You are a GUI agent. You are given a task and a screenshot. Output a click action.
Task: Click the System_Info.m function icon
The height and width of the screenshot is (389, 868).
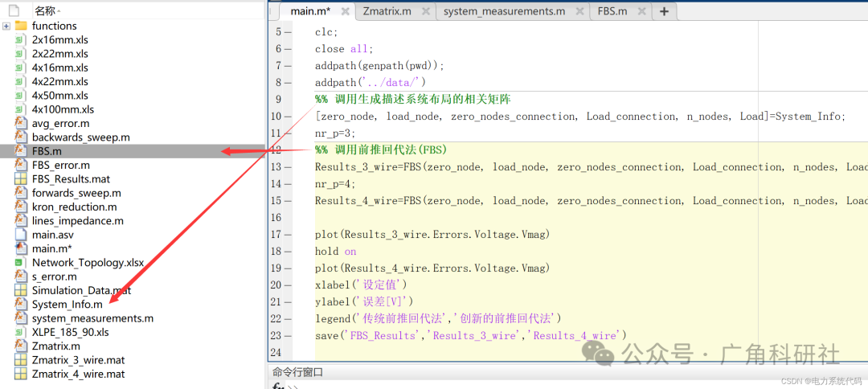pyautogui.click(x=20, y=304)
